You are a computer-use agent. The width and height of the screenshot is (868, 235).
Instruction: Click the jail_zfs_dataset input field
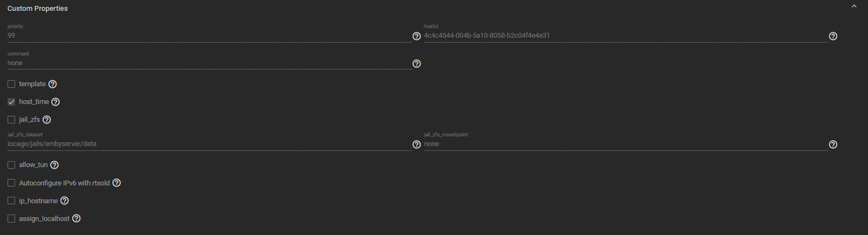coord(209,144)
